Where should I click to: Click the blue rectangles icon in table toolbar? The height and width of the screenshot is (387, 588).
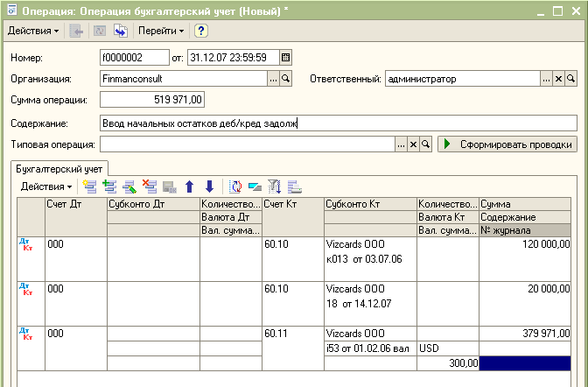pos(255,186)
